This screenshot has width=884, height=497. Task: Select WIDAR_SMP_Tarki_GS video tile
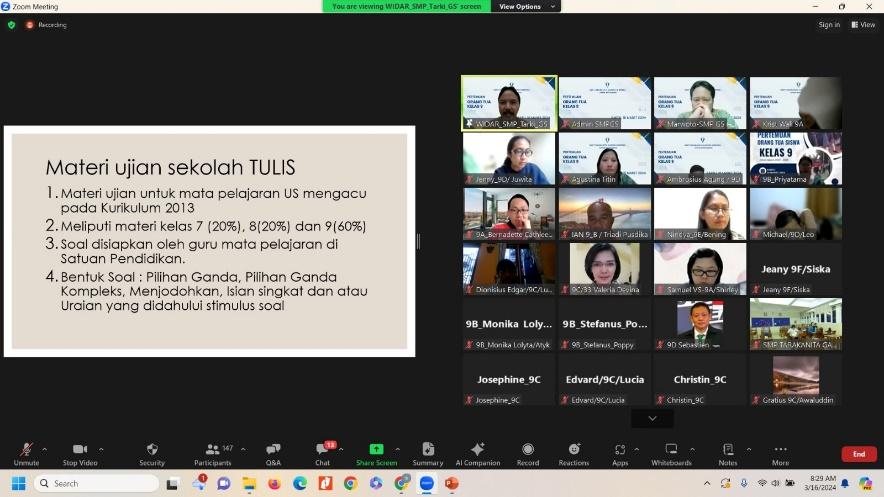pyautogui.click(x=509, y=103)
